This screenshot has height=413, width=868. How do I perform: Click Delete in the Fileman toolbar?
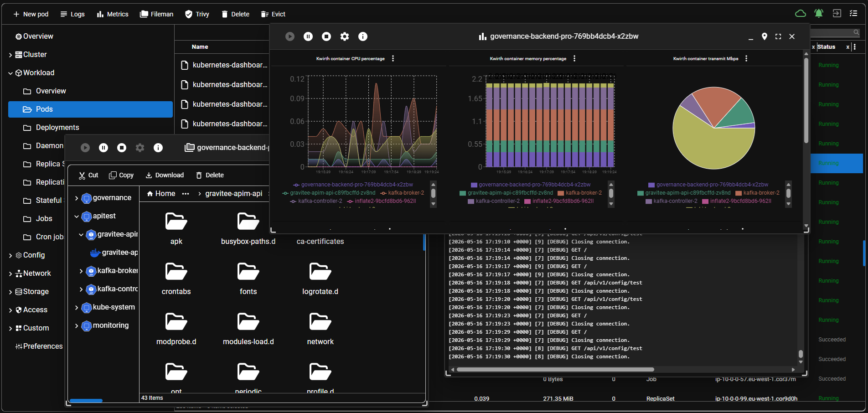pos(210,175)
